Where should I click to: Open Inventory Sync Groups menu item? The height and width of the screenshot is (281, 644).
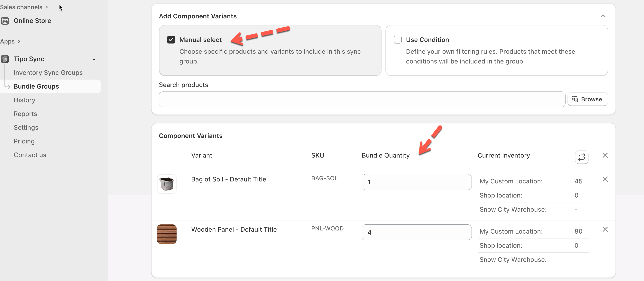[48, 73]
